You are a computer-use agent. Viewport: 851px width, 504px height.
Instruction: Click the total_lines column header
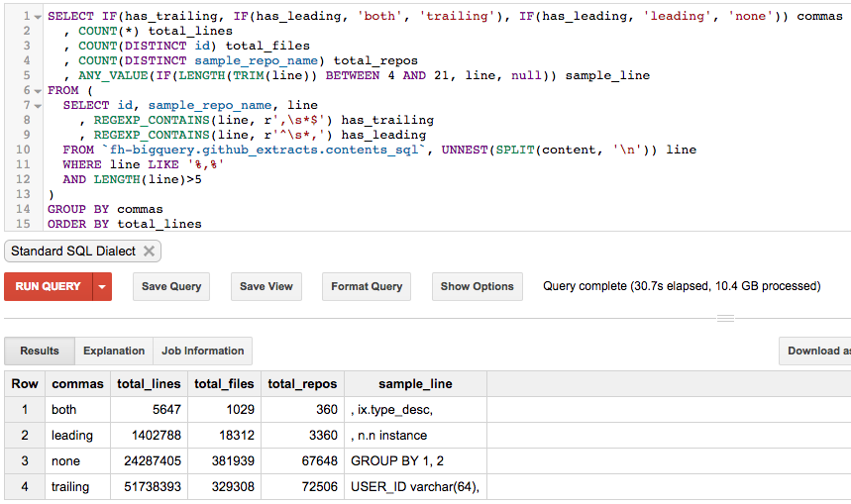[148, 384]
